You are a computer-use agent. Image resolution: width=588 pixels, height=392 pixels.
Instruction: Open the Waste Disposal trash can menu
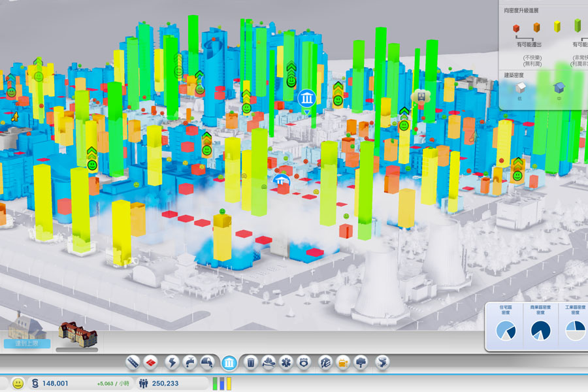(250, 362)
